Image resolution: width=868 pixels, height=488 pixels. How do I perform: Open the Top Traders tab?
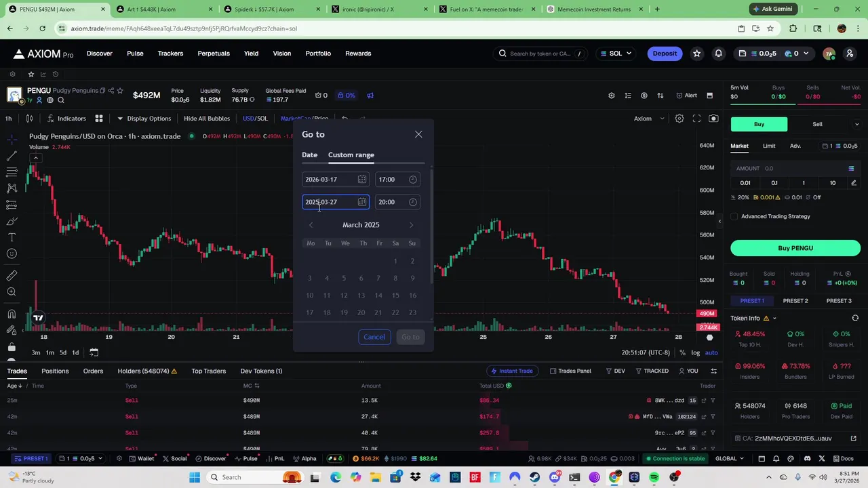[x=208, y=371]
